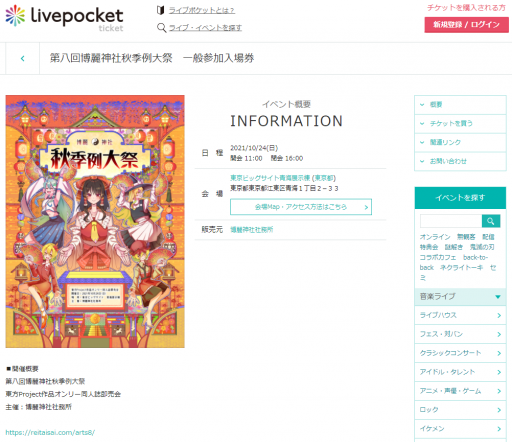Click the livepocket colorful logo icon
This screenshot has height=442, width=512.
click(15, 16)
